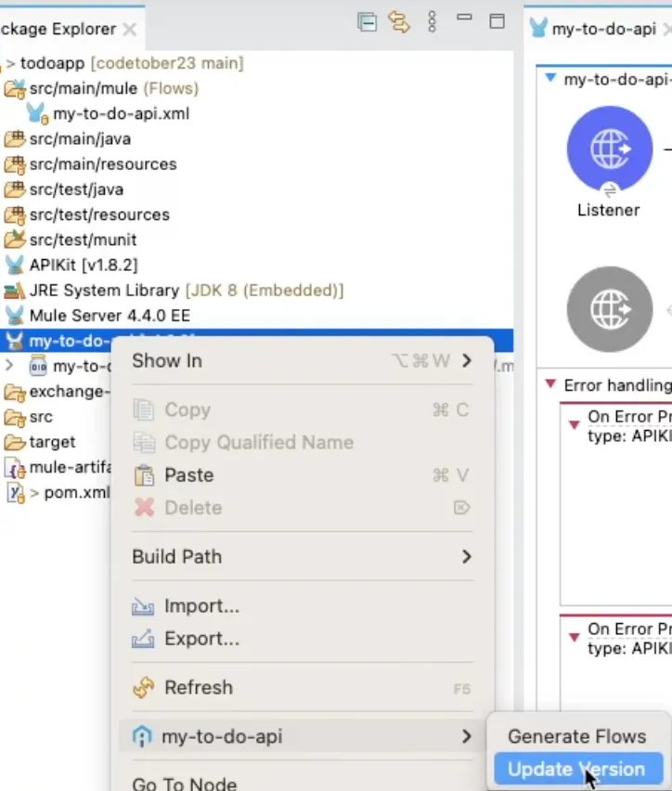Click the src folder icon
This screenshot has height=791, width=672.
(15, 417)
